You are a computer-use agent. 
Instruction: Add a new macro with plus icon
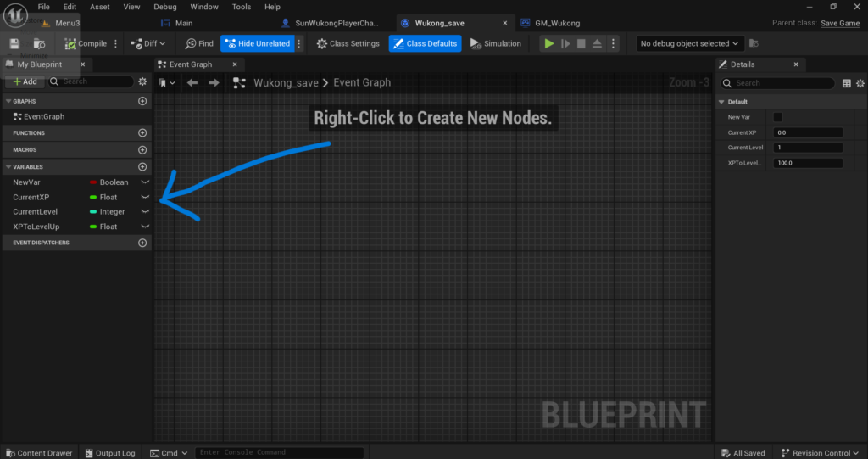pos(142,149)
